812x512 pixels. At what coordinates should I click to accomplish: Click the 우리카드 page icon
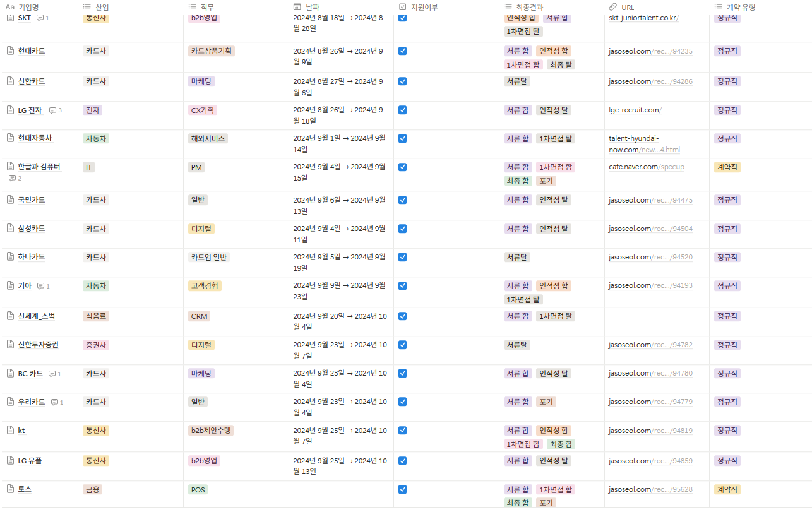(10, 402)
